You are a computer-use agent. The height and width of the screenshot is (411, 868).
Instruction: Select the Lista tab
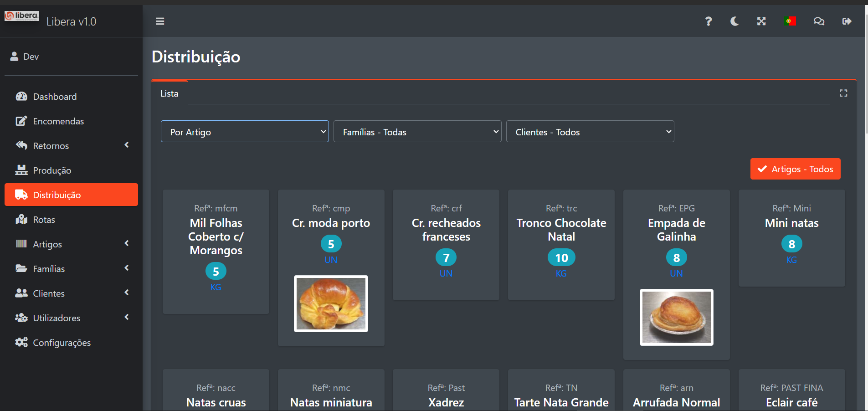169,93
